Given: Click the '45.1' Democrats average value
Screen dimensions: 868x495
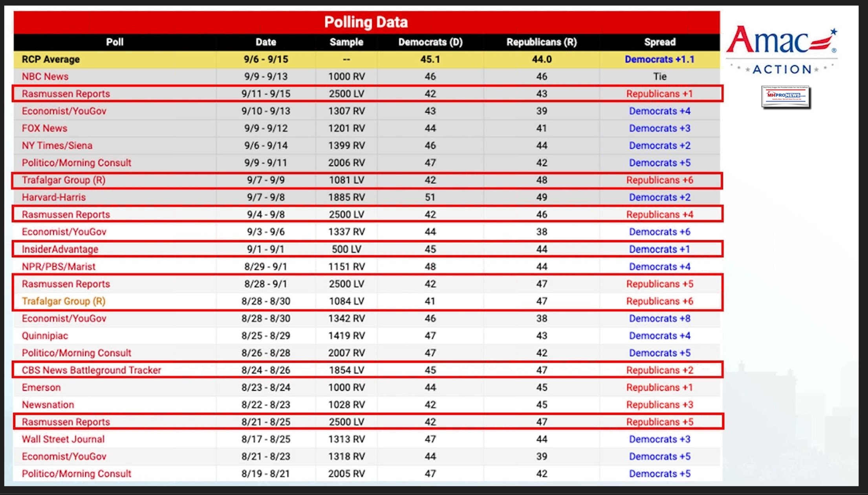Looking at the screenshot, I should pyautogui.click(x=430, y=59).
